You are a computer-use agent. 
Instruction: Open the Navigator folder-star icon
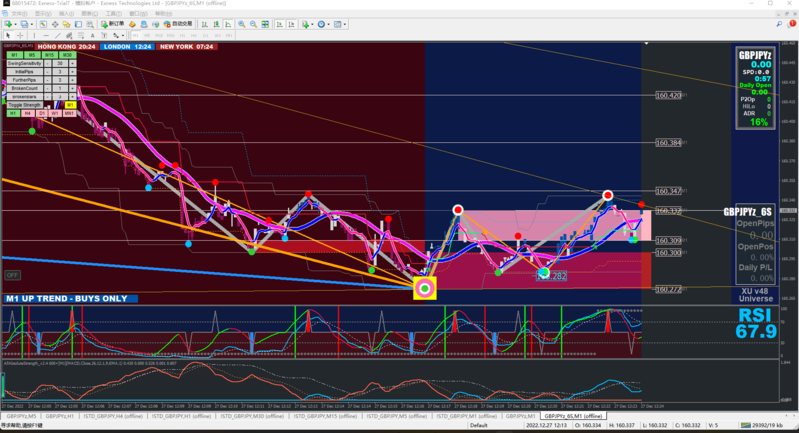pyautogui.click(x=66, y=24)
